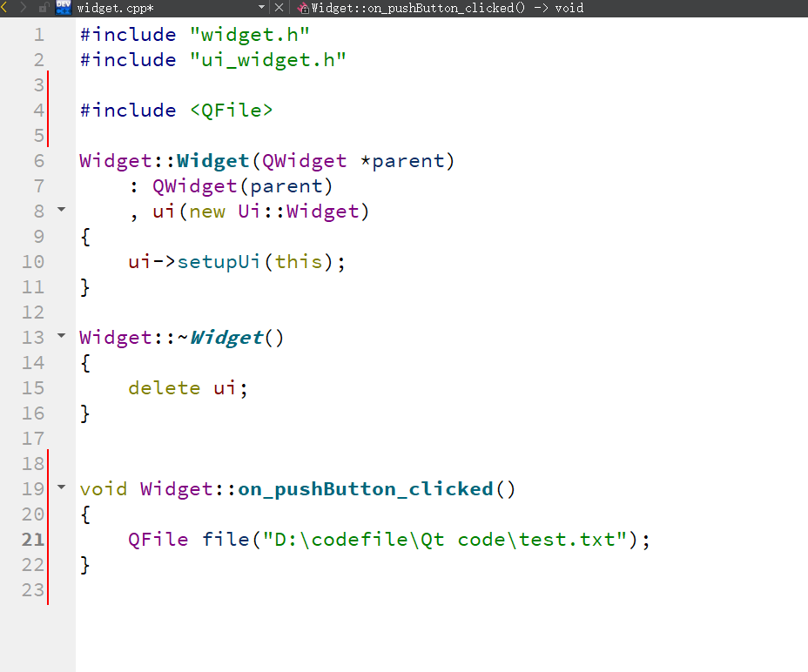
Task: Click 'delete ui;' statement
Action: click(x=188, y=388)
